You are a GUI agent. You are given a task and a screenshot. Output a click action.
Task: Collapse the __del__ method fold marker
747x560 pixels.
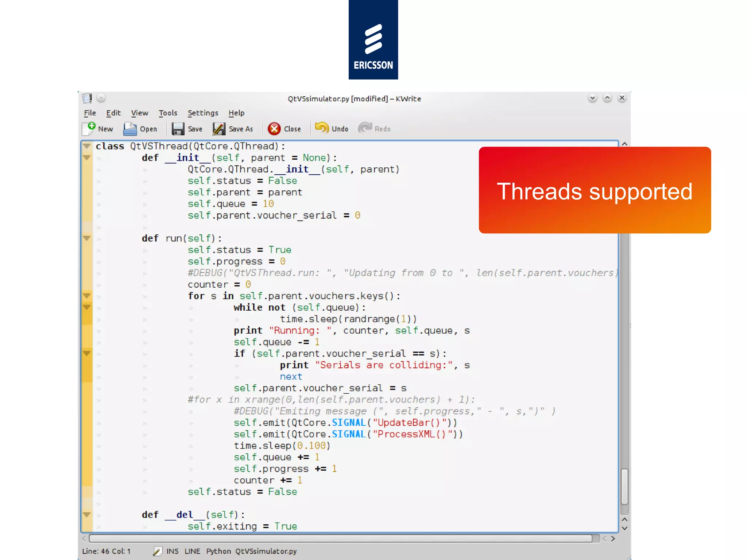(86, 515)
